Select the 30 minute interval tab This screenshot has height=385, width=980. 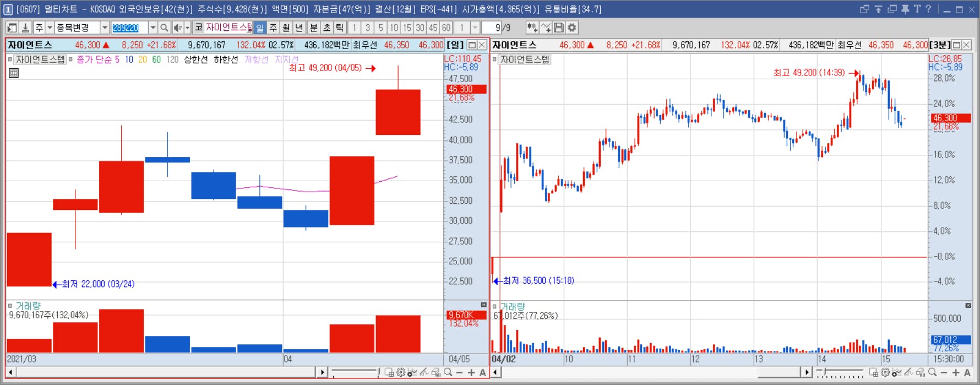[x=420, y=28]
